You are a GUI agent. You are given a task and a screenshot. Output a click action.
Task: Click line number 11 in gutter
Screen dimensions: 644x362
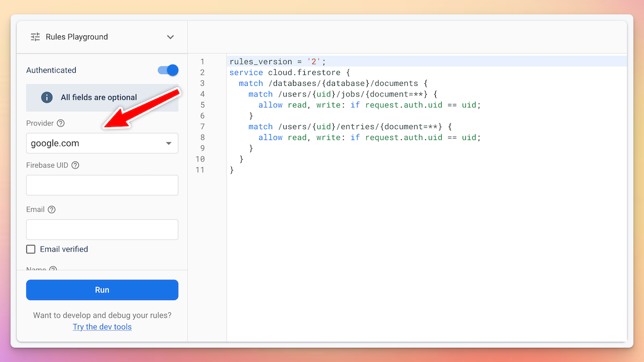(x=200, y=170)
